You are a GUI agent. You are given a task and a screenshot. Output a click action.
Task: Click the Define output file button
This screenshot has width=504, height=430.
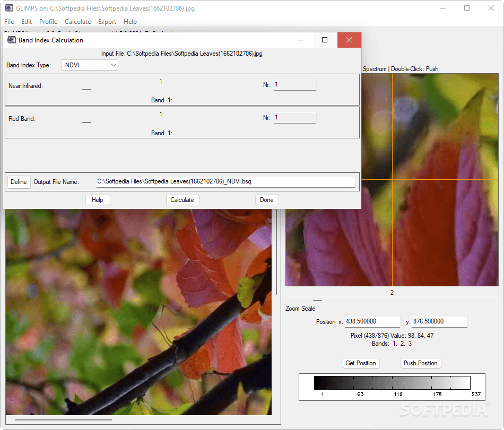coord(19,182)
